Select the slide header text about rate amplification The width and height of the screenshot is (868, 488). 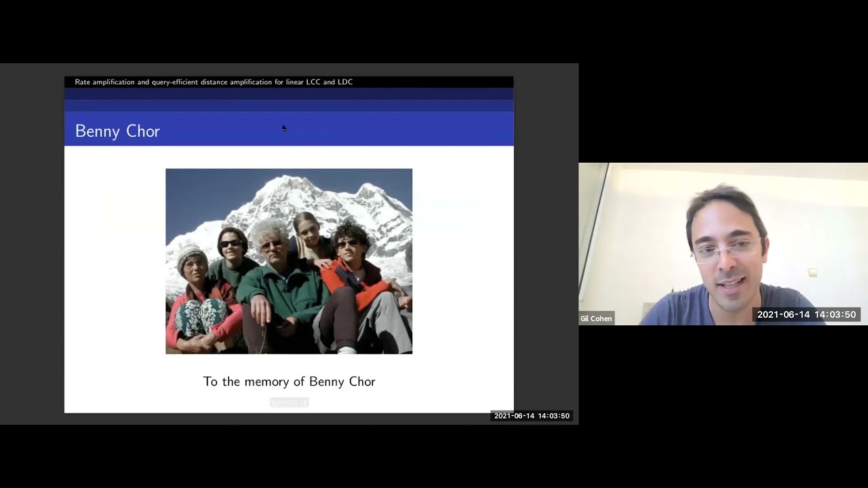[x=214, y=82]
